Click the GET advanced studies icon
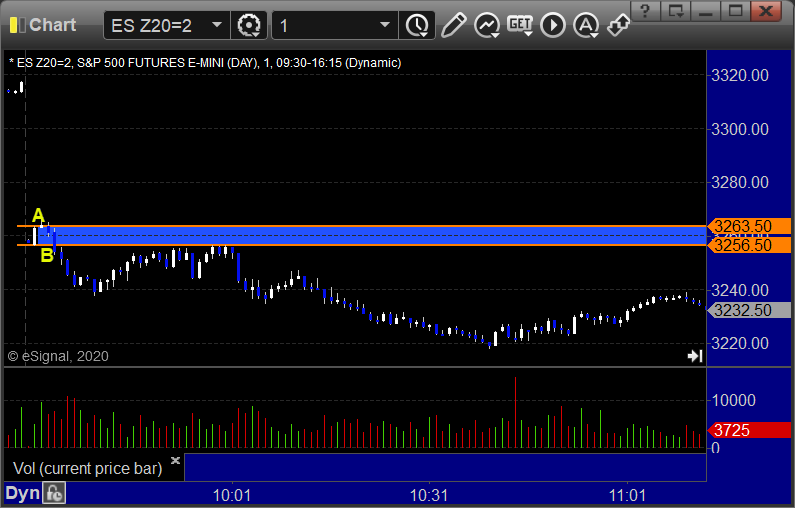Image resolution: width=795 pixels, height=508 pixels. pos(520,25)
